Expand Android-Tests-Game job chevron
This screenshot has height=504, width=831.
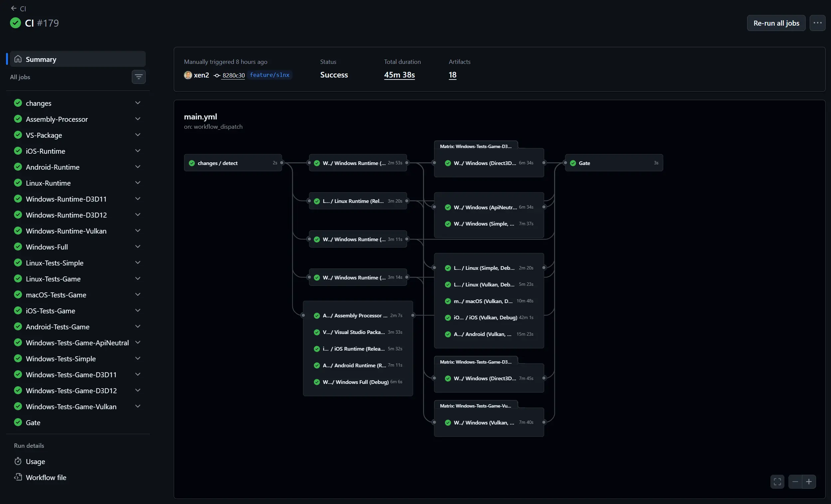tap(137, 326)
